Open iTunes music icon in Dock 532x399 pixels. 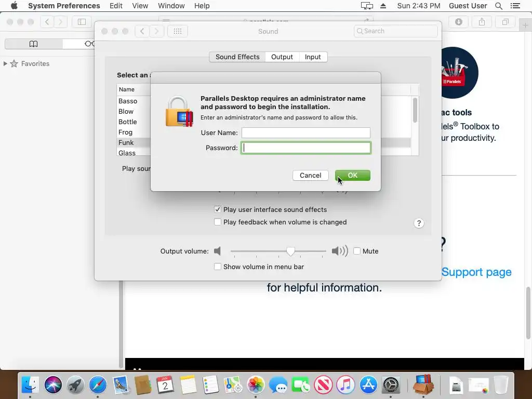click(345, 385)
